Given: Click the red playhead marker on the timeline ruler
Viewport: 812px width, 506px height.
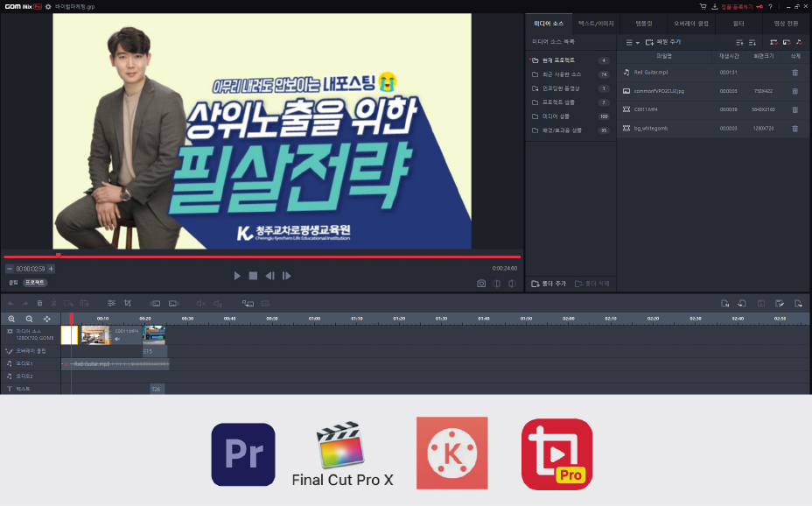Looking at the screenshot, I should (x=71, y=318).
